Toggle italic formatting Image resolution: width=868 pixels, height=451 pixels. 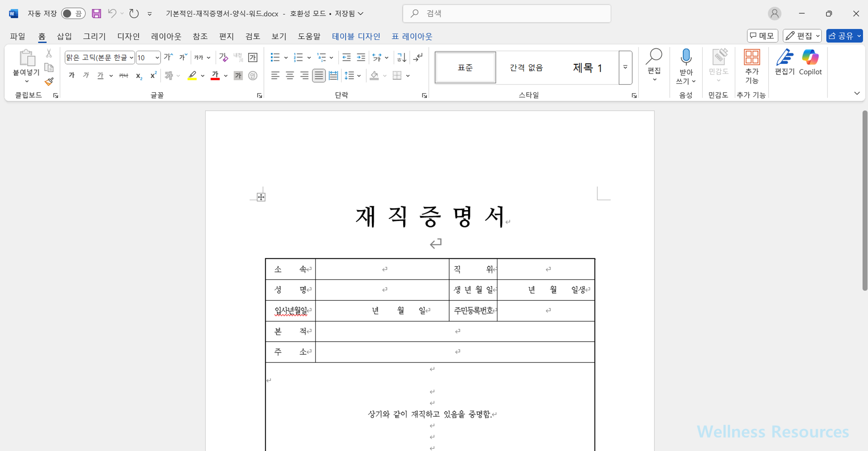86,76
